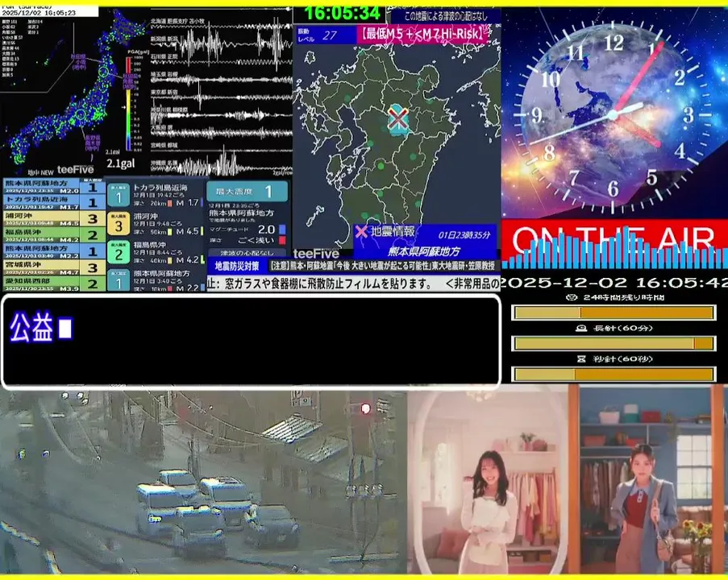Click 石川県 seismograph trace label
Image resolution: width=728 pixels, height=580 pixels.
coord(164,56)
